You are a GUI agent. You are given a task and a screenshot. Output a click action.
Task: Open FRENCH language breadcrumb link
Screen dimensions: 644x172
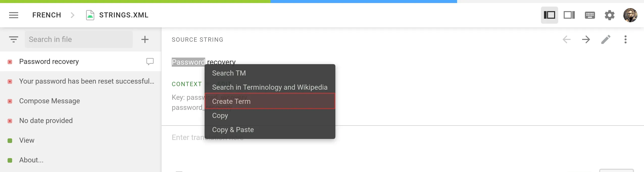pos(46,15)
